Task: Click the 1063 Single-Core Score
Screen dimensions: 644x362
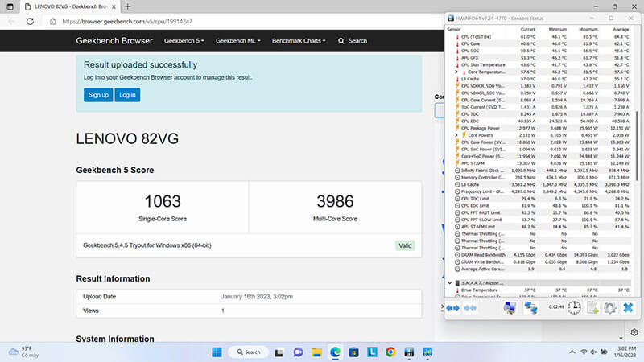Action: pyautogui.click(x=163, y=202)
